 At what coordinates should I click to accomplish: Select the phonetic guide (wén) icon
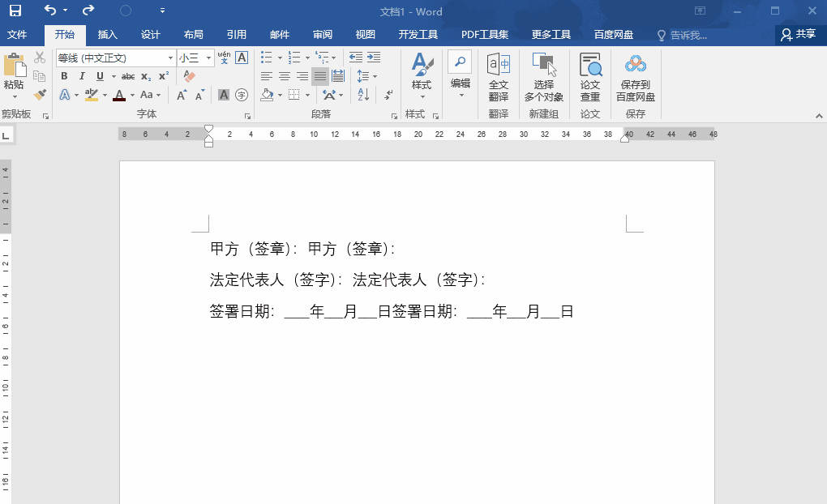(224, 58)
